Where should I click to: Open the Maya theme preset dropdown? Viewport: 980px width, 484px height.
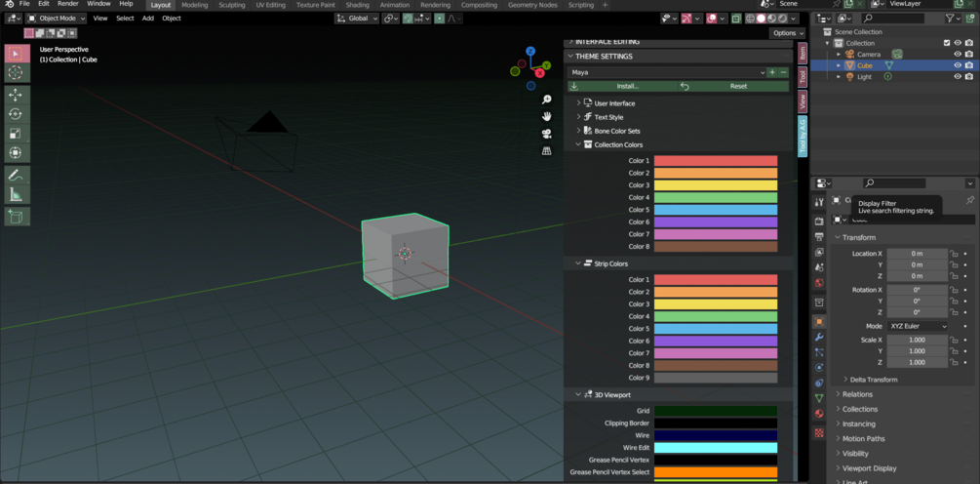click(x=666, y=72)
